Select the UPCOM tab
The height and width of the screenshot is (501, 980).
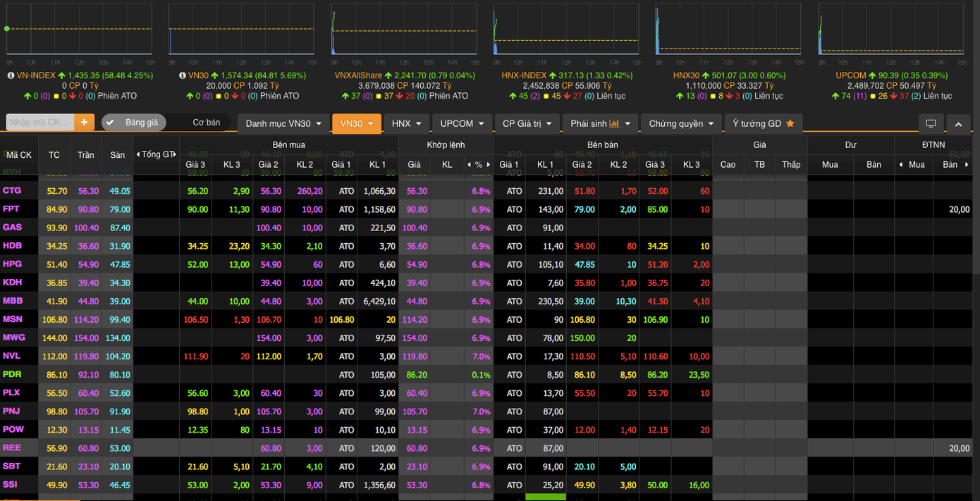(462, 123)
